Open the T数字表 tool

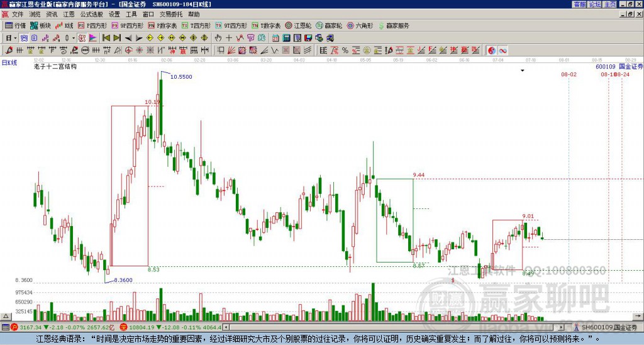[266, 25]
